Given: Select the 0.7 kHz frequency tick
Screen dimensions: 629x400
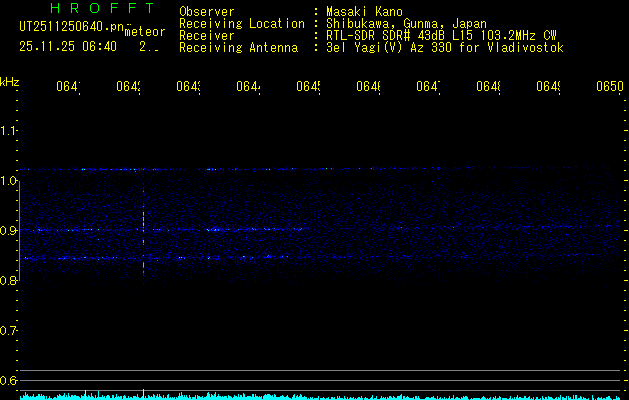Looking at the screenshot, I should [9, 330].
